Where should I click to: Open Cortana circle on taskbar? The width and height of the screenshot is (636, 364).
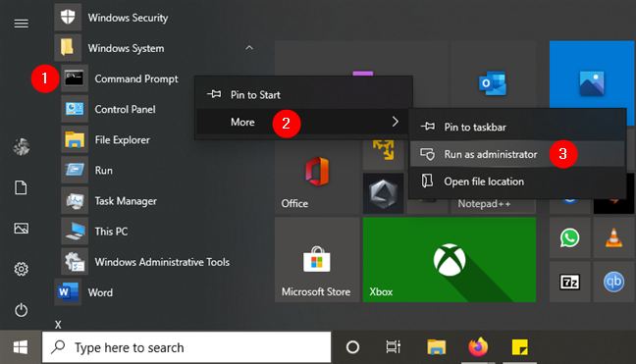352,347
